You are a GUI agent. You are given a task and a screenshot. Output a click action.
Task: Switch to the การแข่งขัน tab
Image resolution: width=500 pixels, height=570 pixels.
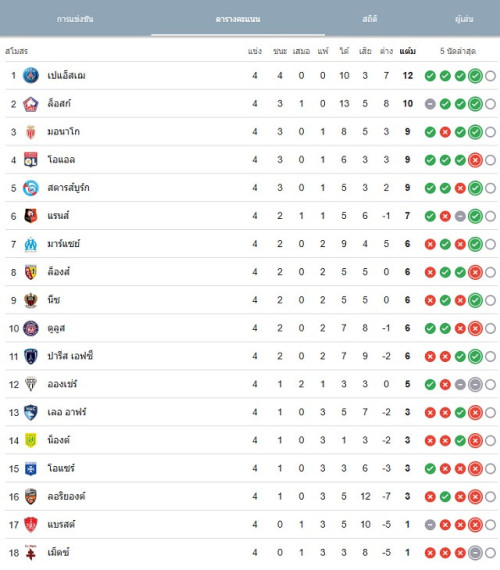(75, 19)
